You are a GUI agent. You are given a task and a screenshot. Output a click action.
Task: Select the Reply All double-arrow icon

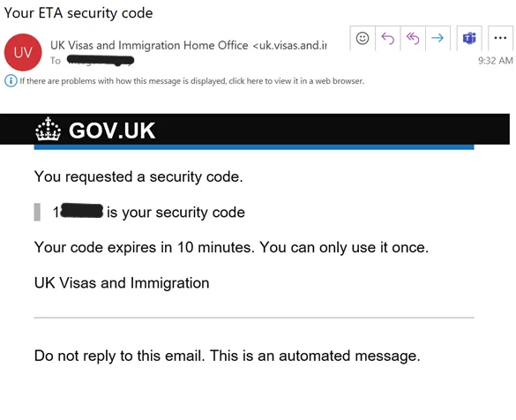[x=413, y=38]
